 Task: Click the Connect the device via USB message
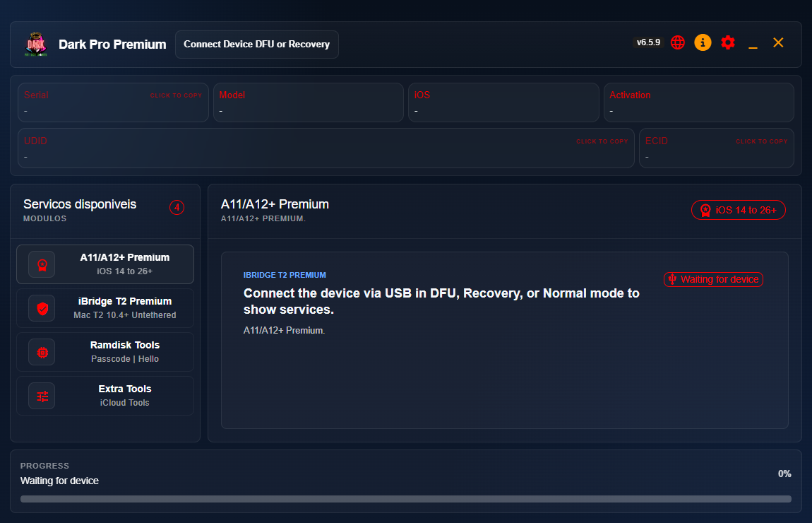point(441,301)
